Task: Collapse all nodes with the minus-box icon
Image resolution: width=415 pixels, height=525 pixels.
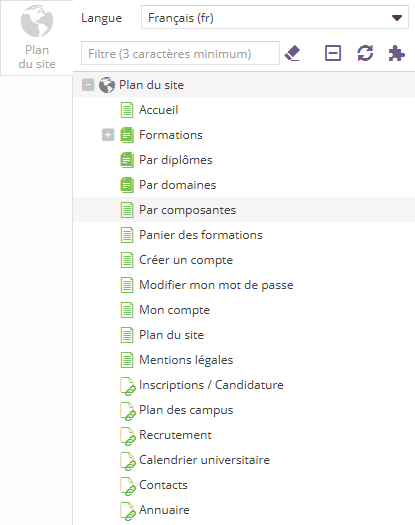Action: tap(333, 53)
